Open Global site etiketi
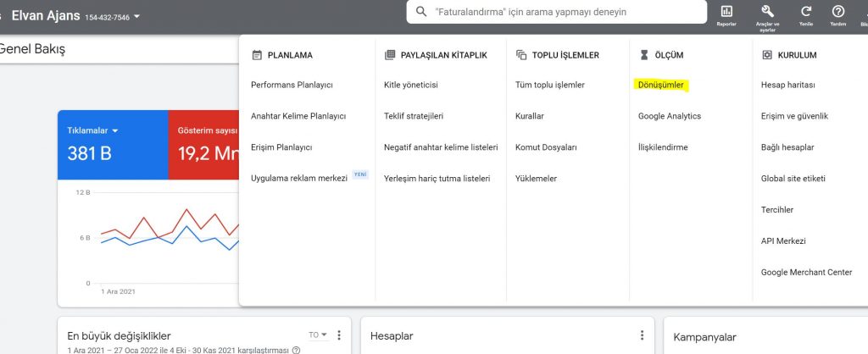Screen dimensions: 868x354 pos(793,179)
